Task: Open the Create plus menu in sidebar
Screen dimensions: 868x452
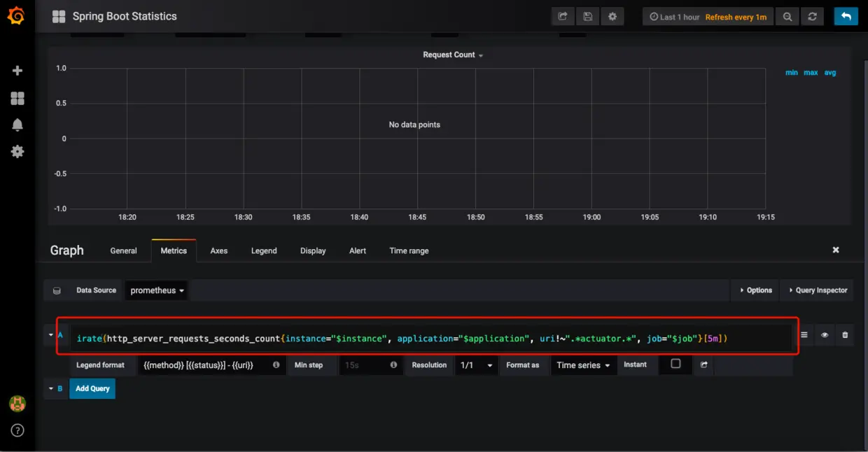Action: tap(17, 71)
